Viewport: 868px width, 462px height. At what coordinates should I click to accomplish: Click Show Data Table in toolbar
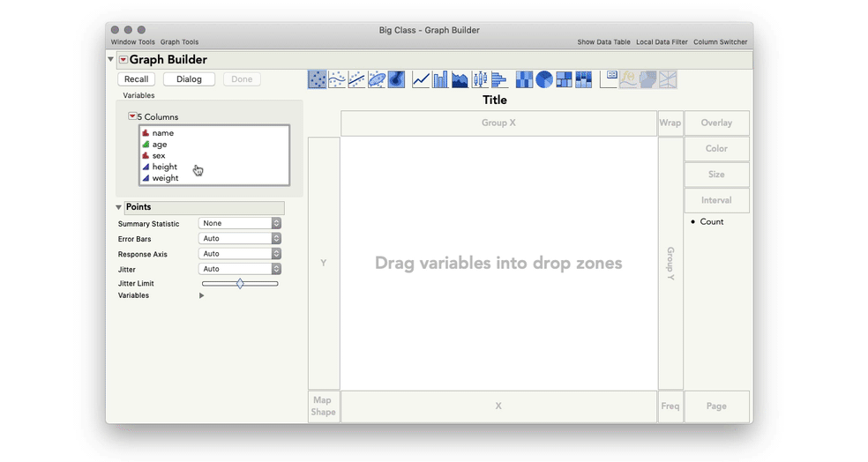click(603, 42)
